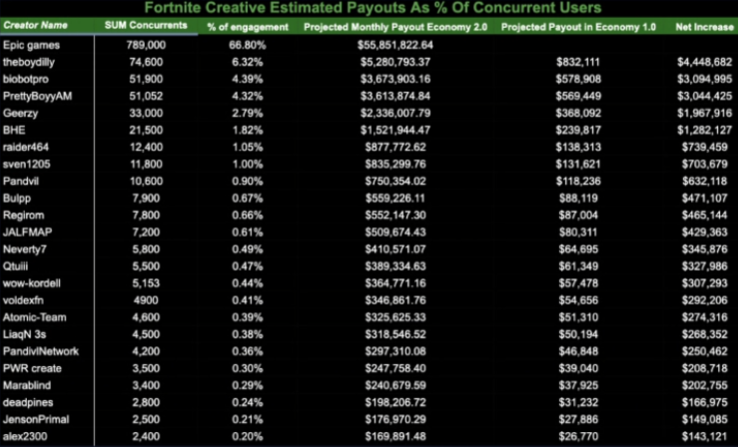The height and width of the screenshot is (447, 738).
Task: Select the $88,119 Economy 1.0 value
Action: [578, 198]
